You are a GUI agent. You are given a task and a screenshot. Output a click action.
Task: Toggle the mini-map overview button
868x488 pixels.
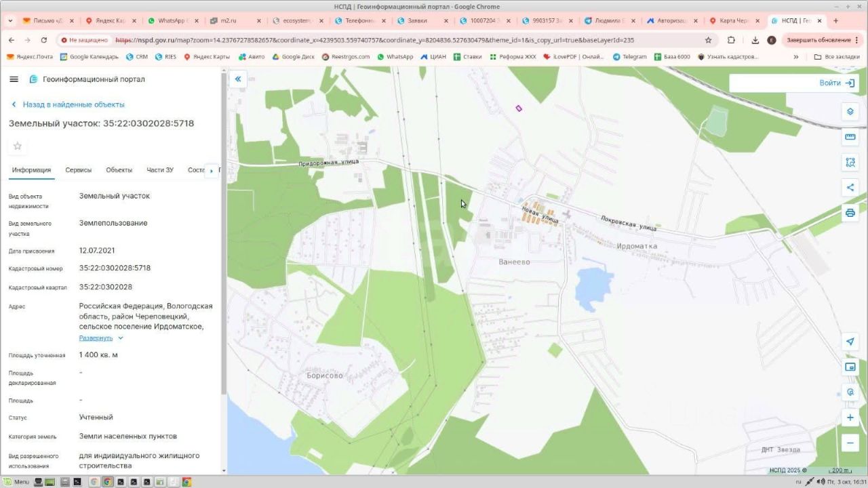850,367
